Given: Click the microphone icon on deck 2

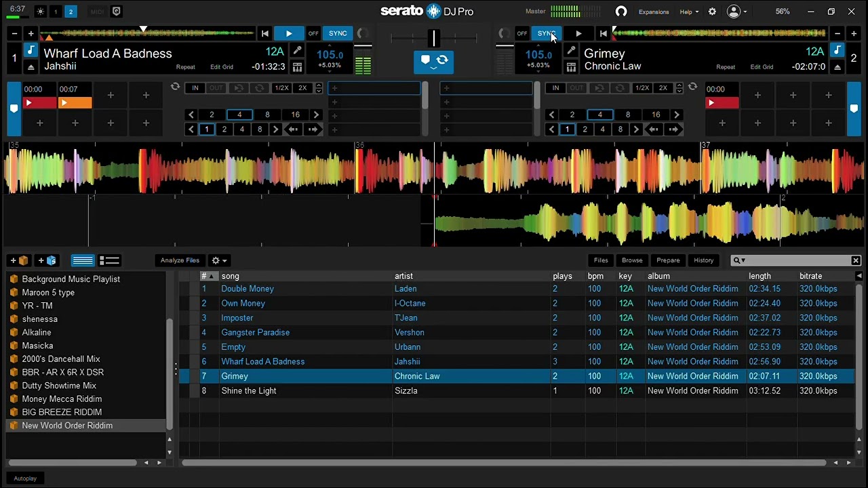Looking at the screenshot, I should pyautogui.click(x=571, y=51).
